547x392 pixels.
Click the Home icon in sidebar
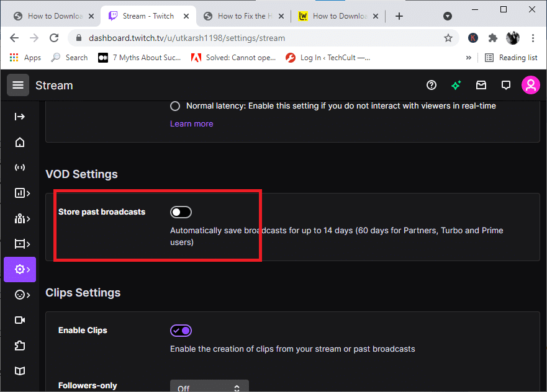[x=20, y=143]
